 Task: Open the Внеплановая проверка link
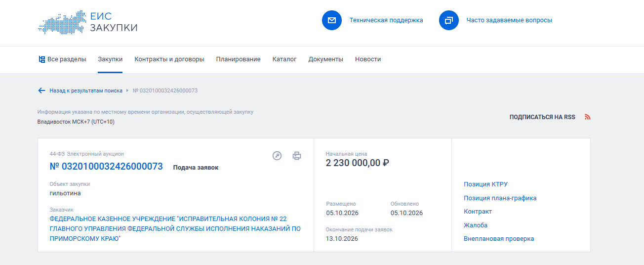coord(499,239)
